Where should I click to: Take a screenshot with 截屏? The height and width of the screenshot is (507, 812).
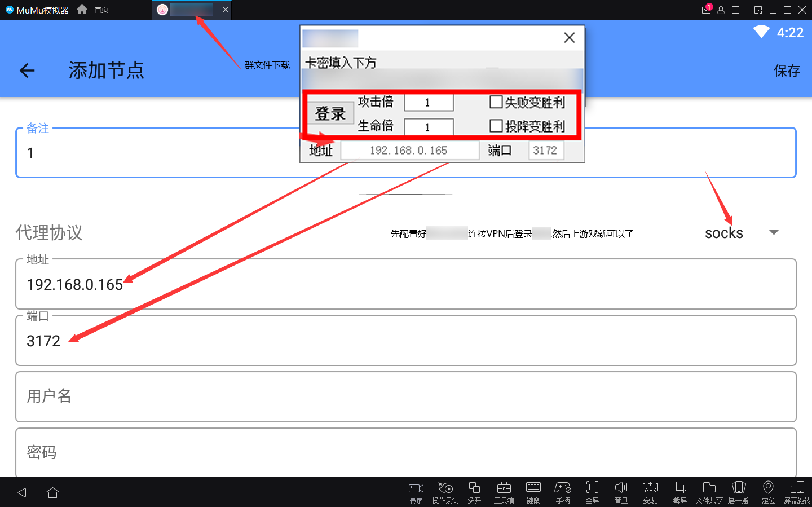[x=679, y=492]
